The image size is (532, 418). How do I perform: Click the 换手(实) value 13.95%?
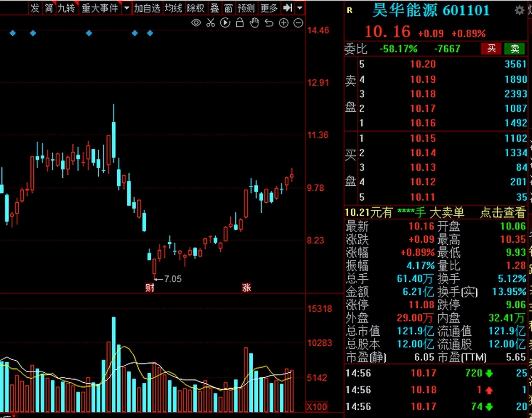pos(509,292)
